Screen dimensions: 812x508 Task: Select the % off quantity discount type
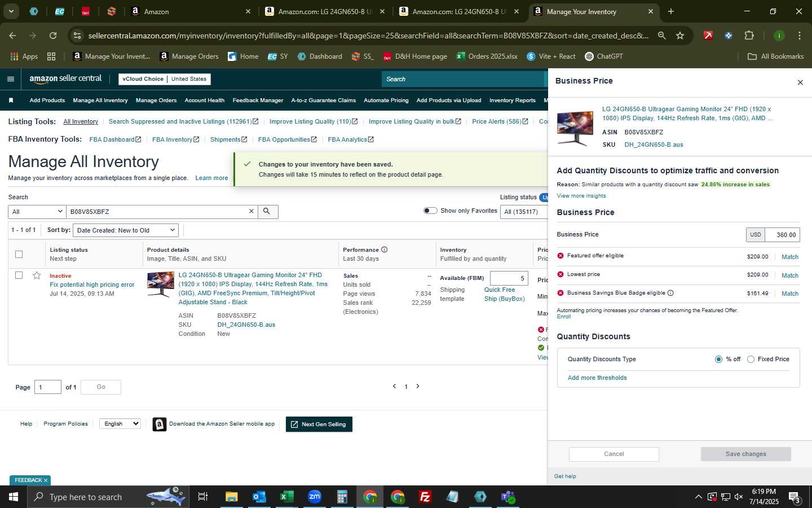[718, 359]
